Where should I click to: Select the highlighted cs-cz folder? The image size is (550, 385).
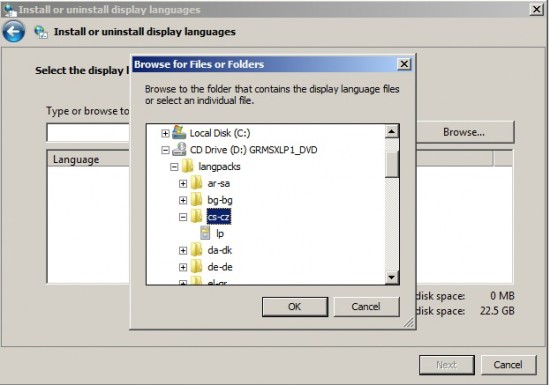[x=219, y=217]
